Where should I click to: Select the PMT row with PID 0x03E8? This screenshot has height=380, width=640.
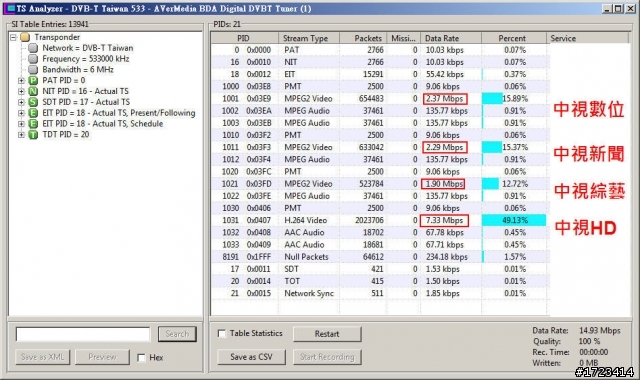[x=380, y=87]
